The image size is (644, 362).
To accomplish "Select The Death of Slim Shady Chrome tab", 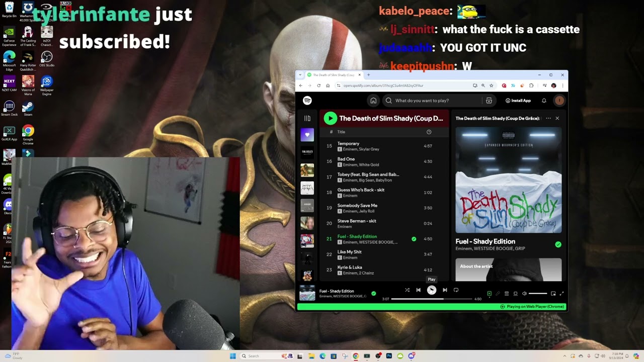I will click(x=334, y=75).
